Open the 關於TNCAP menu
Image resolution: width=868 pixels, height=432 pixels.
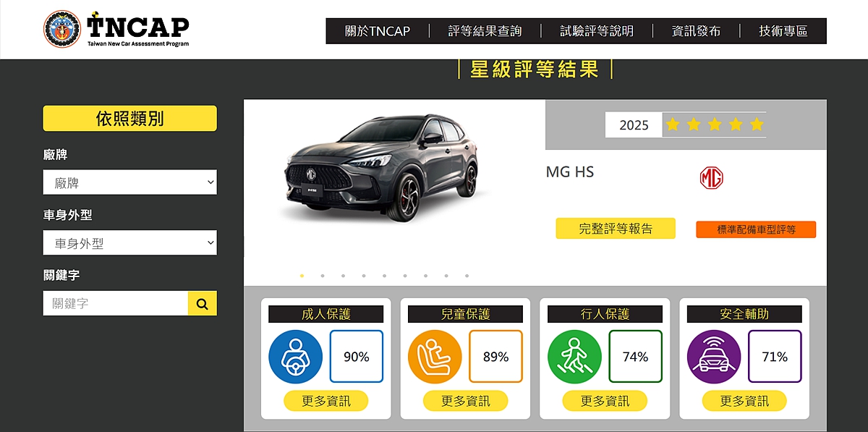378,31
